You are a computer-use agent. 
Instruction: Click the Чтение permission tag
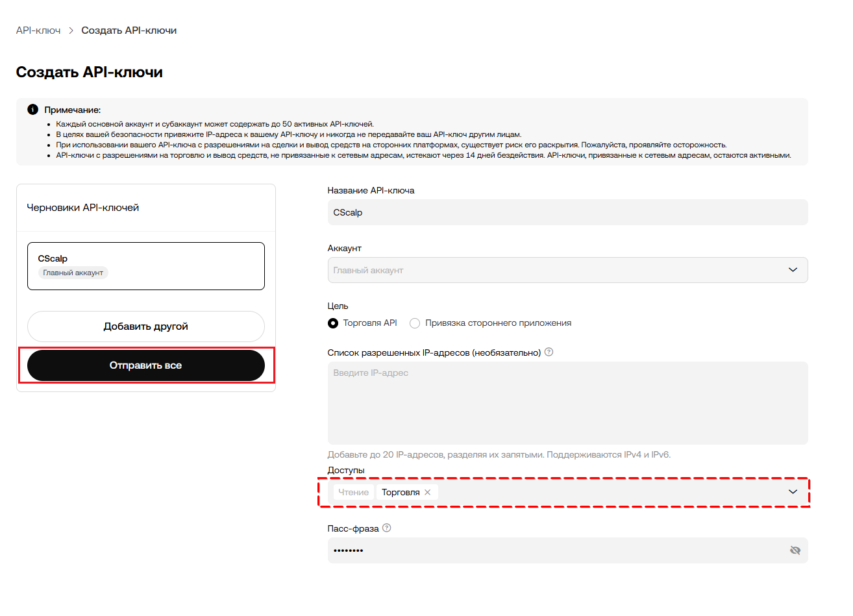pos(354,492)
